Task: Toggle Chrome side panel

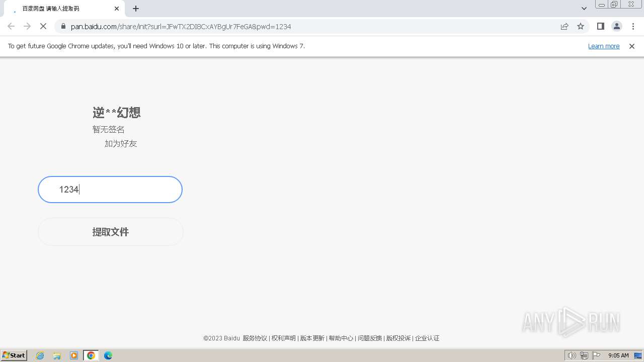Action: (x=600, y=26)
